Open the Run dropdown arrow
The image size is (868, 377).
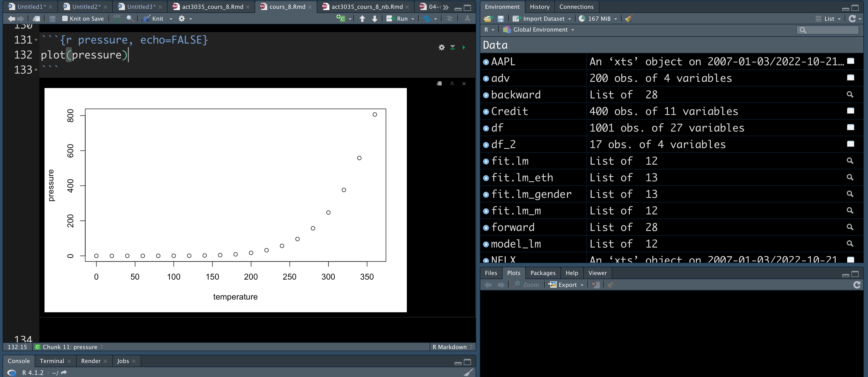pos(413,19)
